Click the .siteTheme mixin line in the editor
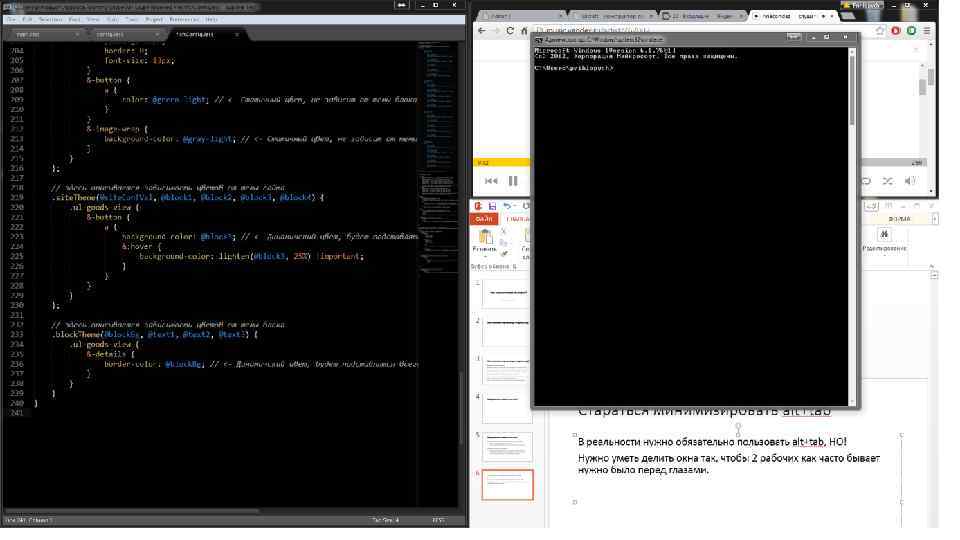This screenshot has height=540, width=960. pyautogui.click(x=187, y=198)
